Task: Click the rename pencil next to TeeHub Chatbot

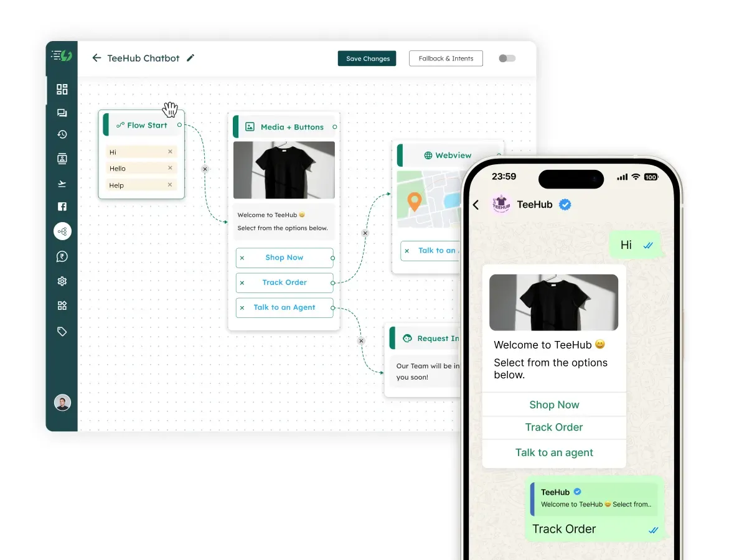Action: click(190, 58)
